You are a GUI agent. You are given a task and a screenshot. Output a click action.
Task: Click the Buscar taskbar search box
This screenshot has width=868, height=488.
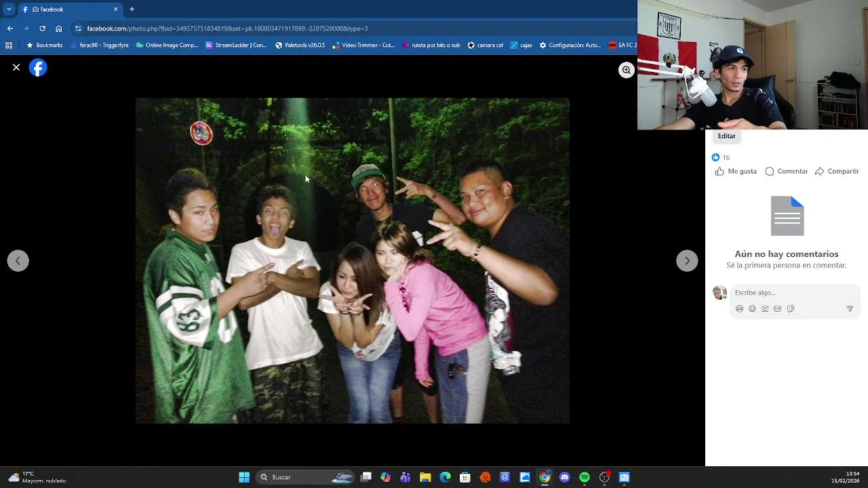(x=305, y=477)
